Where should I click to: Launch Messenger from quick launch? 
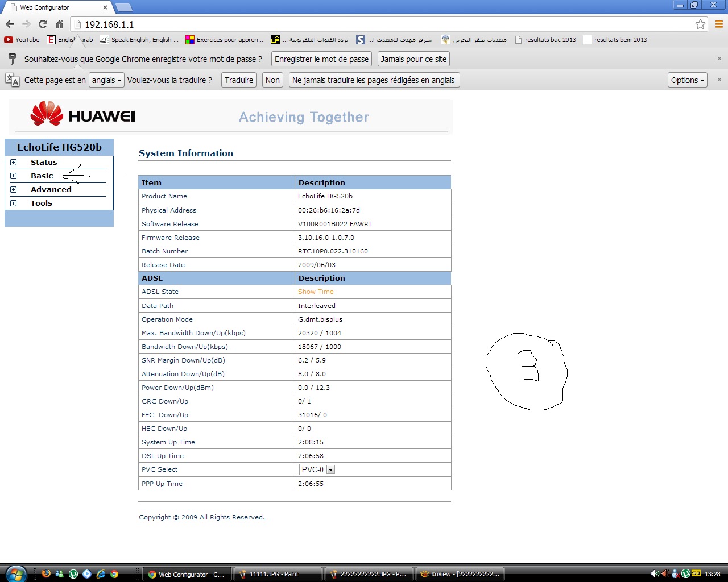(60, 574)
